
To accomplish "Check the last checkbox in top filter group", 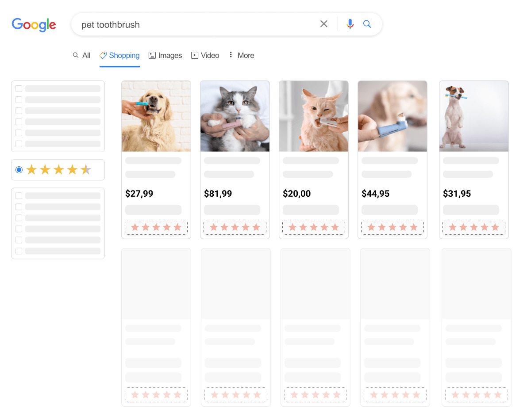I will pyautogui.click(x=19, y=144).
